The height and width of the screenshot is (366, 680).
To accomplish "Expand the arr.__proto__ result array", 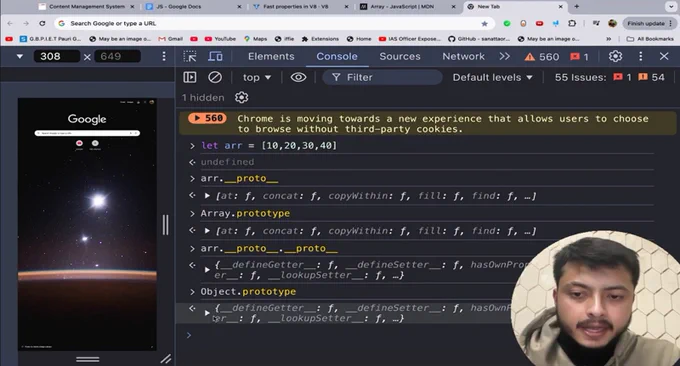I will (x=207, y=196).
